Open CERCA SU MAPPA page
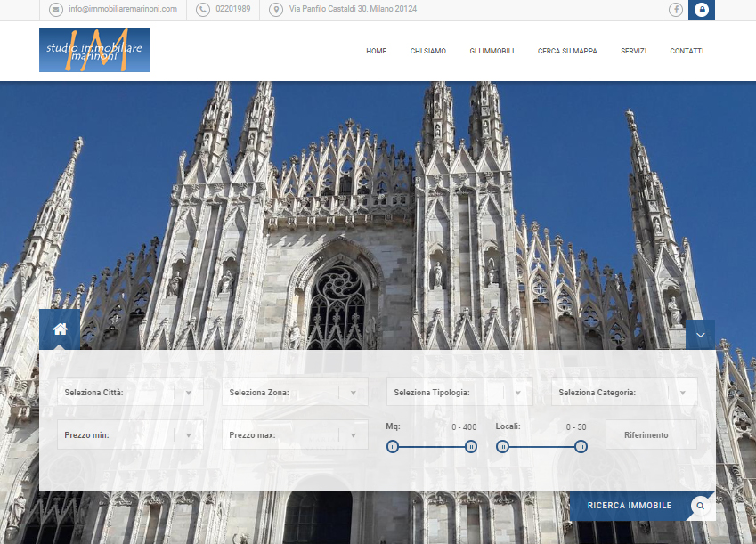756x544 pixels. tap(567, 51)
